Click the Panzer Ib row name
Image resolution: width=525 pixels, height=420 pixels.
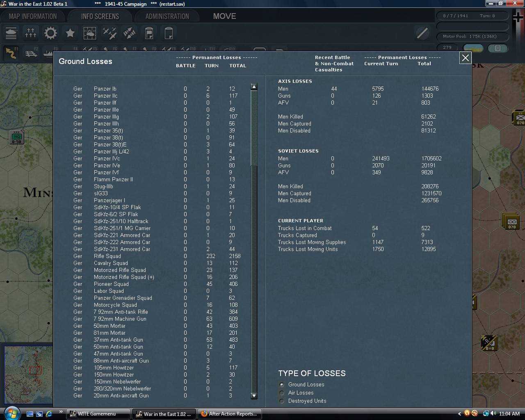tap(105, 89)
